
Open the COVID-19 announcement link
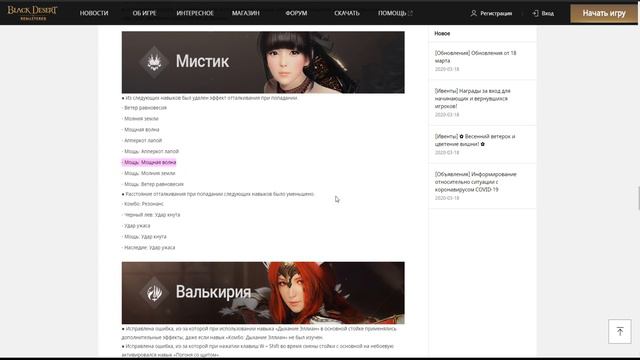click(476, 182)
